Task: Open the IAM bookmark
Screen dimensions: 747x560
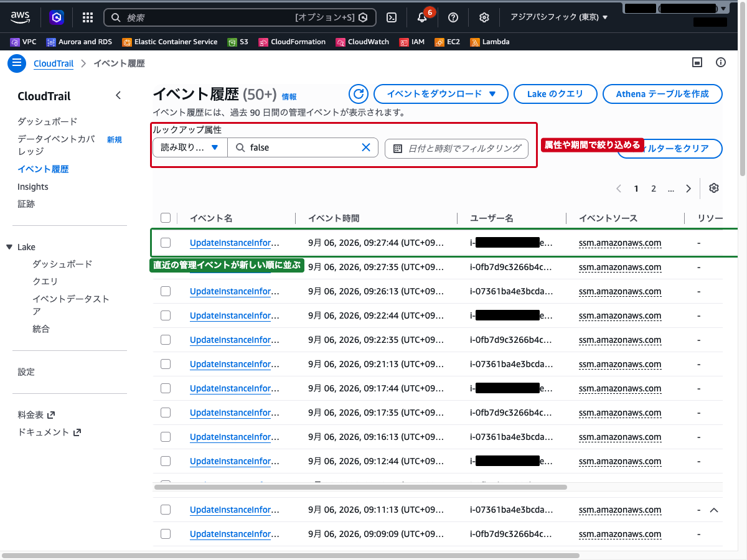Action: pyautogui.click(x=412, y=42)
